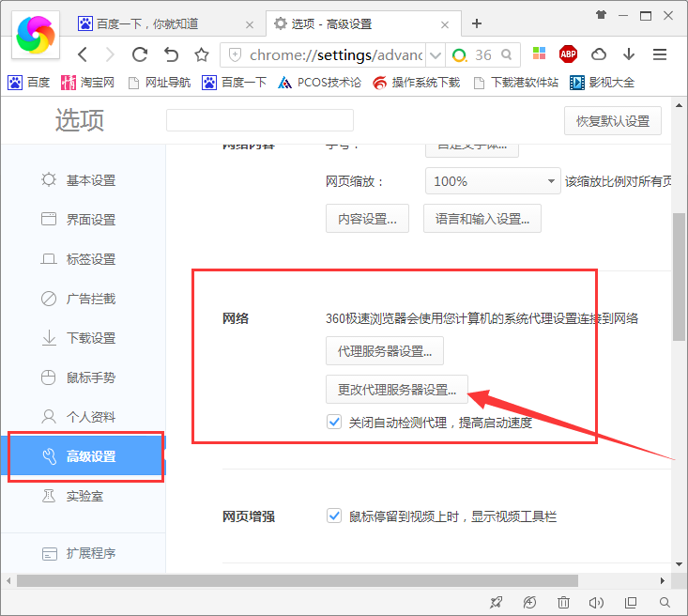
Task: Open the hamburger main menu
Action: 660,54
